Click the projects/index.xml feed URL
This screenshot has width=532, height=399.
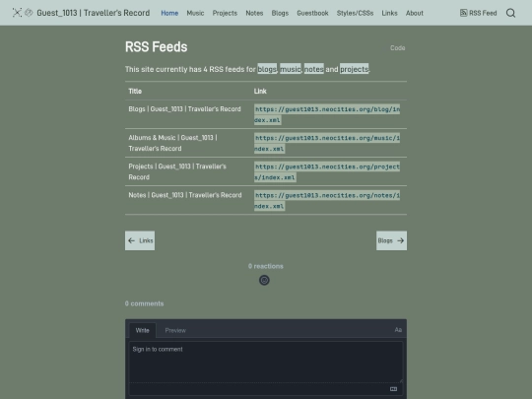click(x=327, y=171)
